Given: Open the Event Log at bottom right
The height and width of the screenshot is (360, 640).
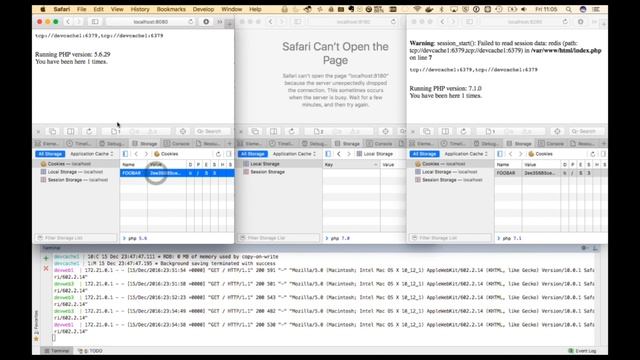Looking at the screenshot, I should [582, 351].
